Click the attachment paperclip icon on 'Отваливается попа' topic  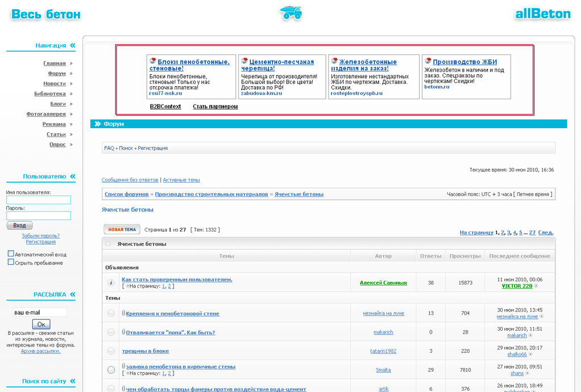(123, 331)
